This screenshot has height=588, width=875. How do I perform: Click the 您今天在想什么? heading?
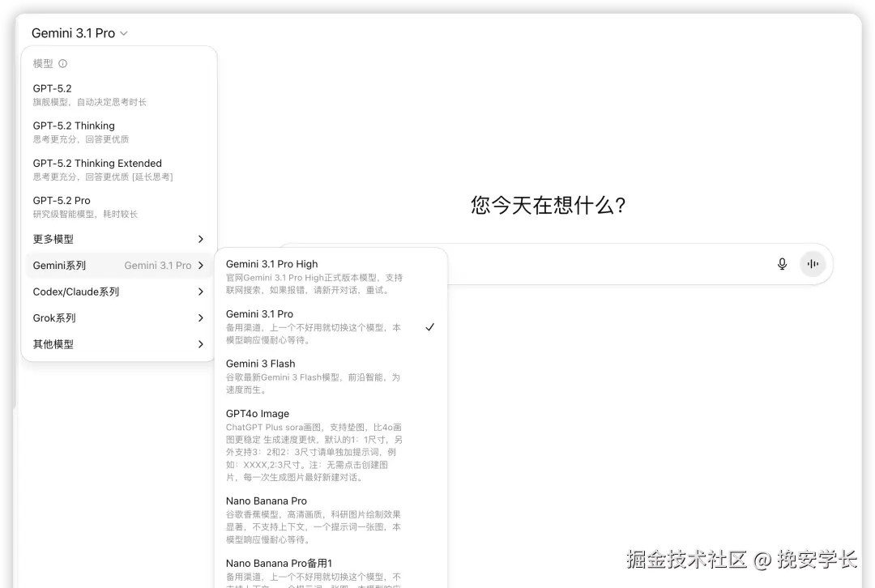click(x=548, y=205)
